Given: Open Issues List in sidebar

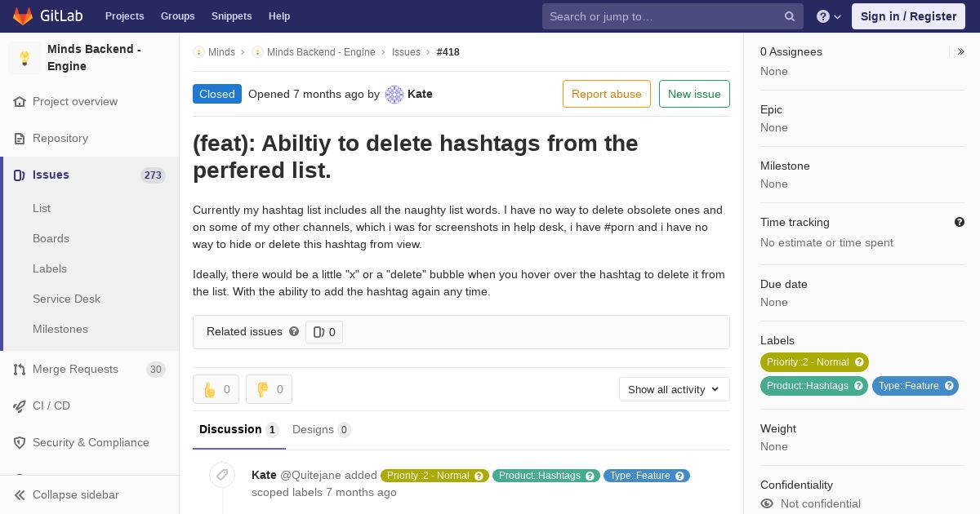Looking at the screenshot, I should pos(42,208).
